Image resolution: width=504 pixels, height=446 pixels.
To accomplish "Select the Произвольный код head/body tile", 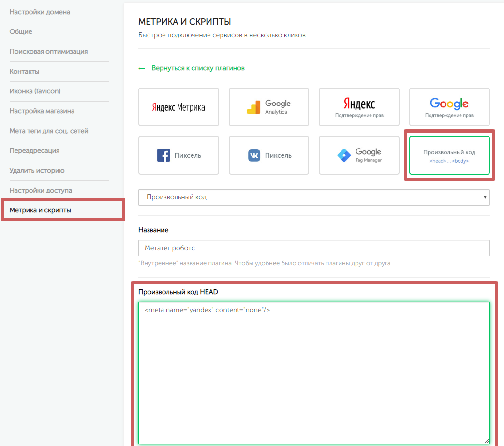I will (449, 155).
